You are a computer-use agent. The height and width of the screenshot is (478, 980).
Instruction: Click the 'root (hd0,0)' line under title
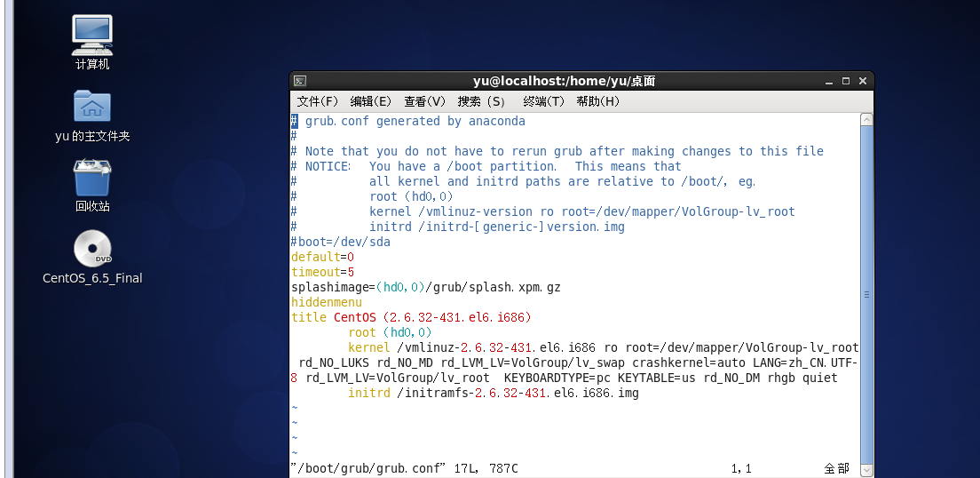390,332
